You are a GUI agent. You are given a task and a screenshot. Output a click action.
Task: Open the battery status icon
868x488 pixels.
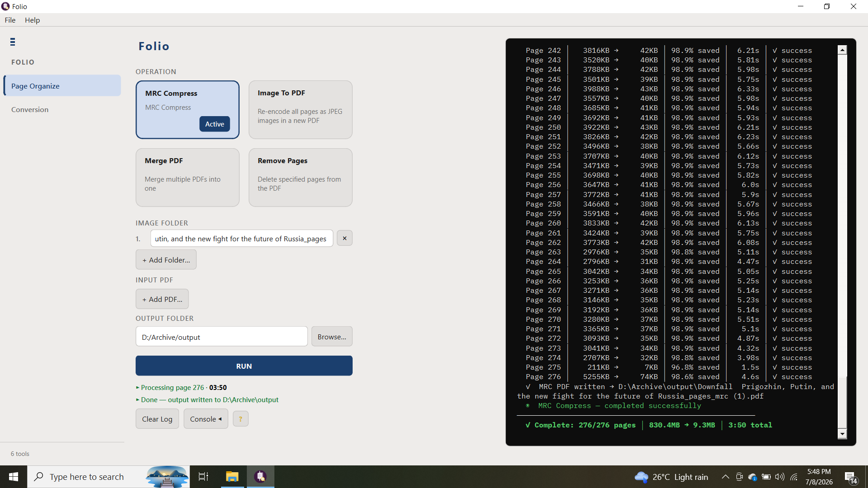click(x=766, y=477)
